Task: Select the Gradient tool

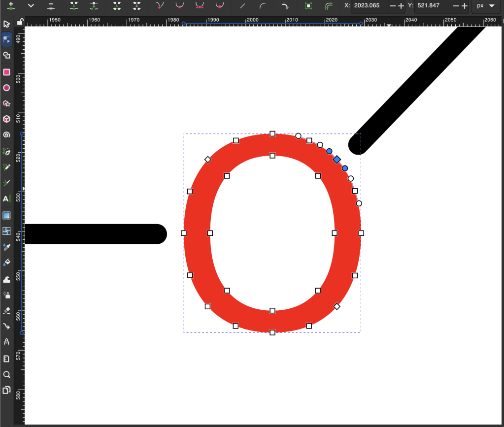Action: (x=6, y=215)
